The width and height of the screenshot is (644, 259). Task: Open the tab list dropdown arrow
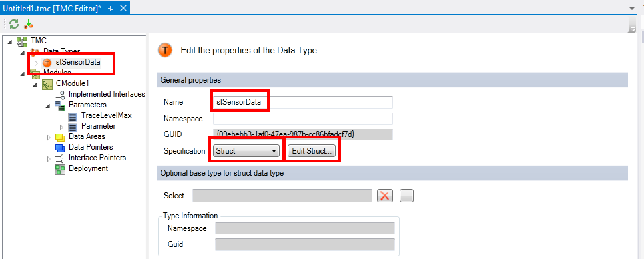[x=631, y=8]
